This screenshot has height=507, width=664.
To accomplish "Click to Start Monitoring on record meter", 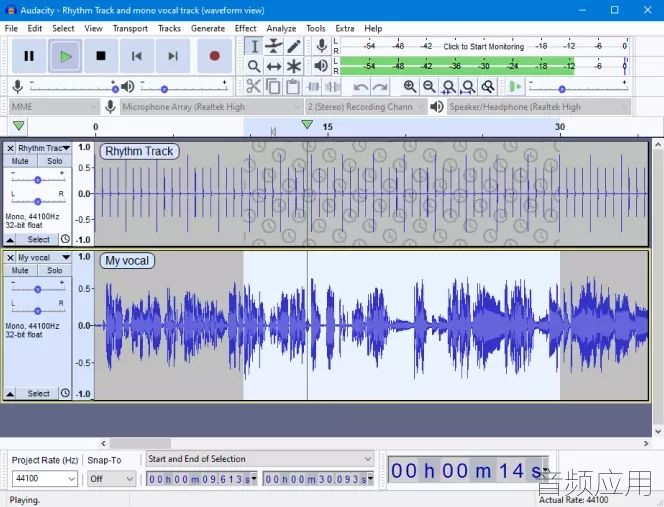I will coord(484,46).
